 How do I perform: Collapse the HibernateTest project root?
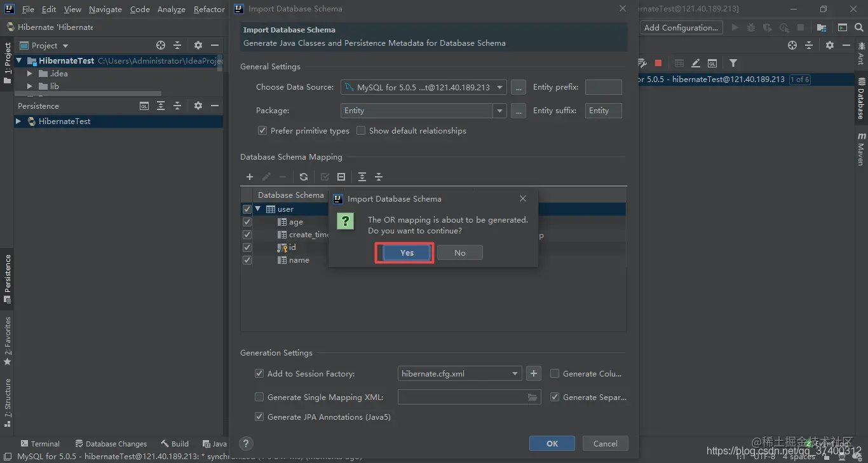[x=19, y=61]
